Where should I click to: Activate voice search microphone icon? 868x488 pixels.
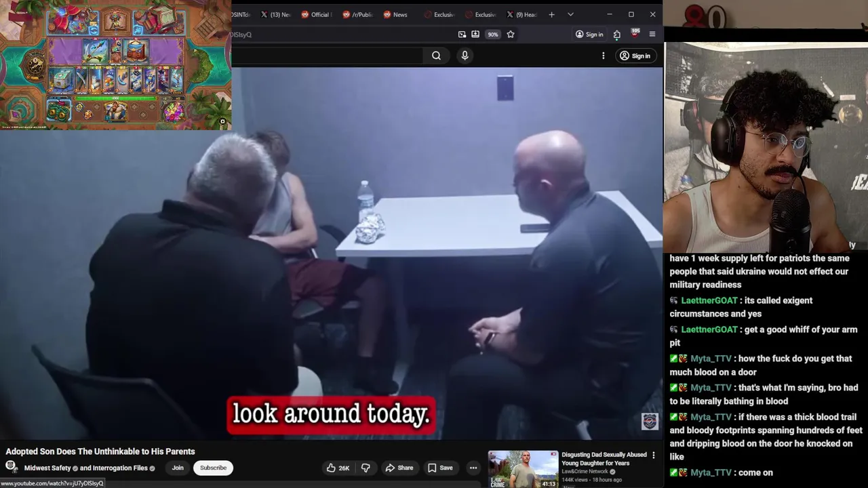click(465, 56)
